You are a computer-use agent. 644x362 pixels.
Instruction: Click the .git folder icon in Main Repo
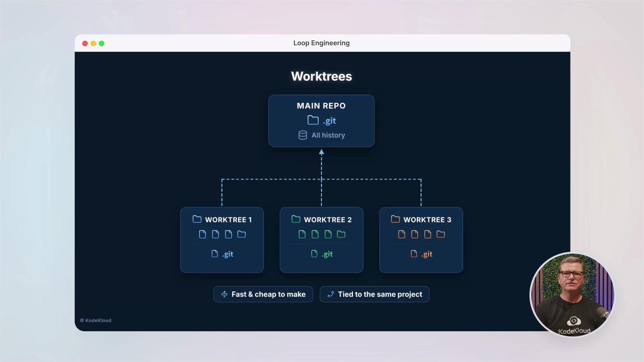point(313,120)
